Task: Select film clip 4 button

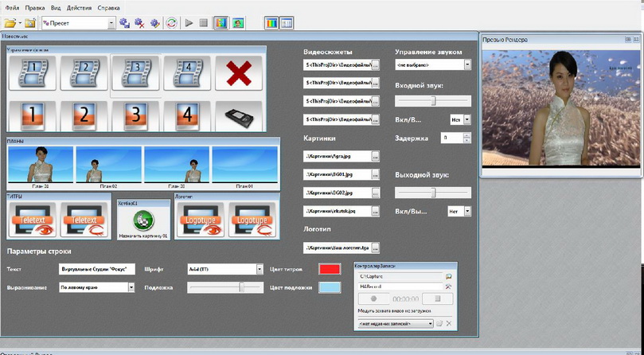Action: [187, 72]
